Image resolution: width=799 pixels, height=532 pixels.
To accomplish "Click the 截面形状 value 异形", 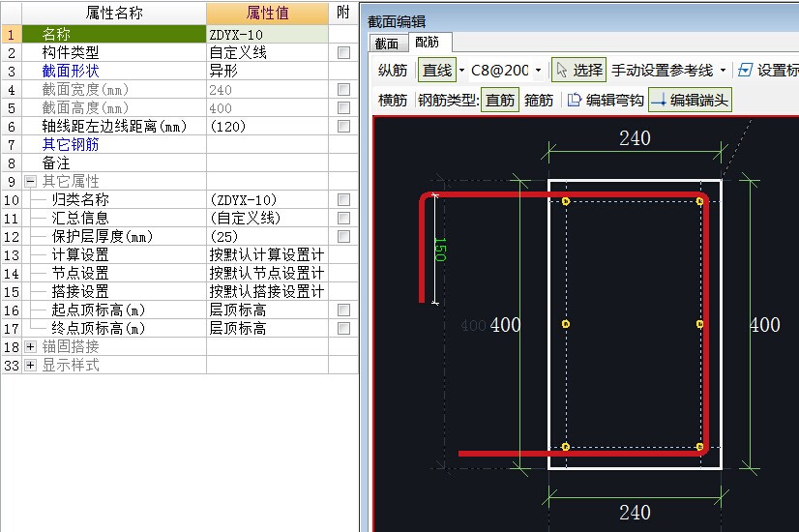I will (x=267, y=71).
